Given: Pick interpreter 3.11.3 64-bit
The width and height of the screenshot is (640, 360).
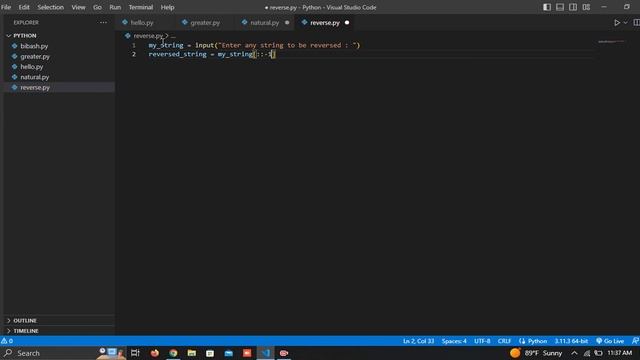Looking at the screenshot, I should [x=571, y=341].
